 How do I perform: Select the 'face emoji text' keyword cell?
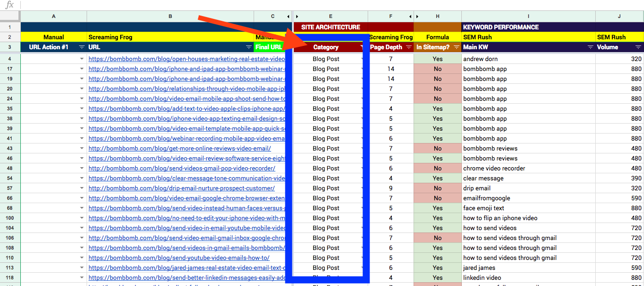coord(529,208)
